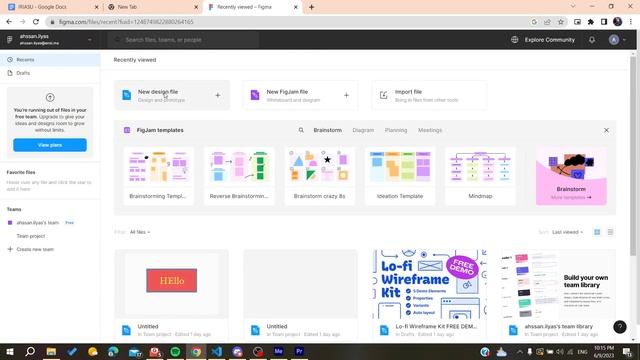Select the Brainstorm templates tab

[327, 130]
